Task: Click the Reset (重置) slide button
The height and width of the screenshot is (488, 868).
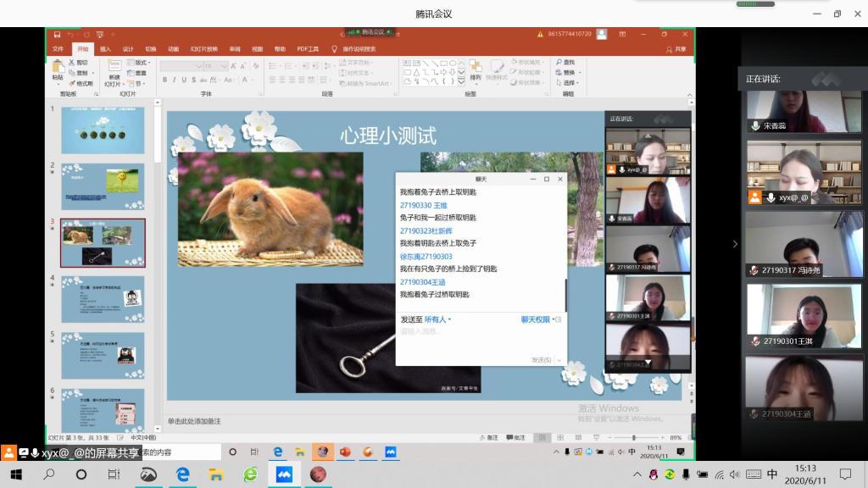Action: click(x=136, y=73)
